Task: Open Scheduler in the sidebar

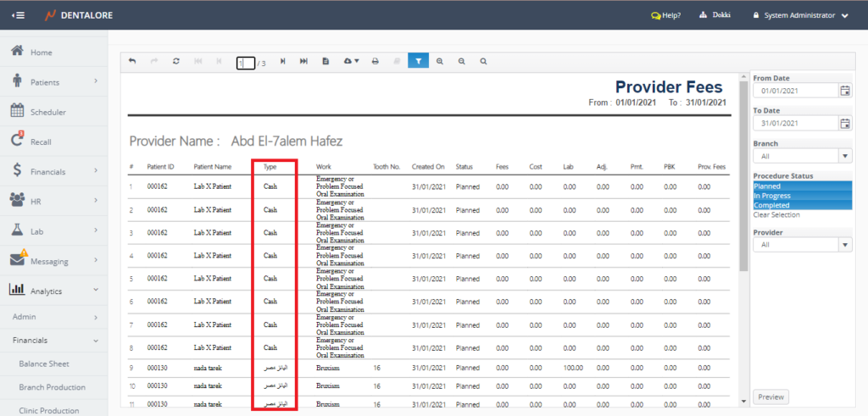Action: 47,112
